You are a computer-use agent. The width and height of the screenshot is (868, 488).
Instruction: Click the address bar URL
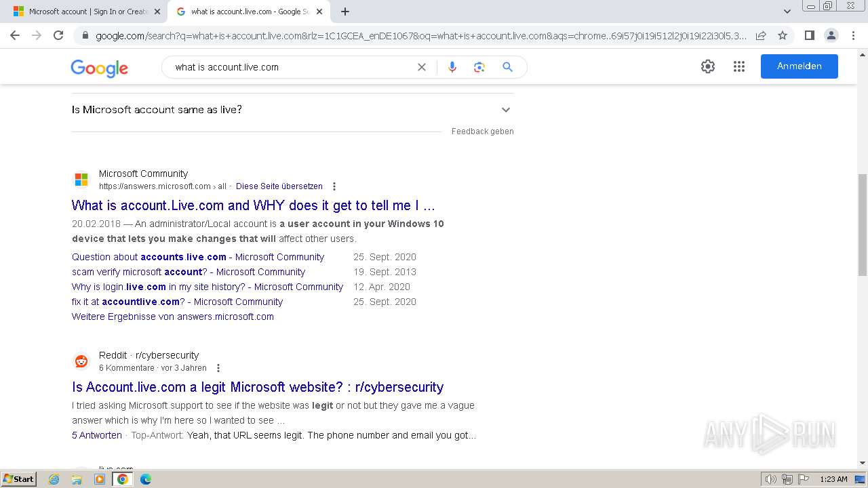[x=420, y=35]
